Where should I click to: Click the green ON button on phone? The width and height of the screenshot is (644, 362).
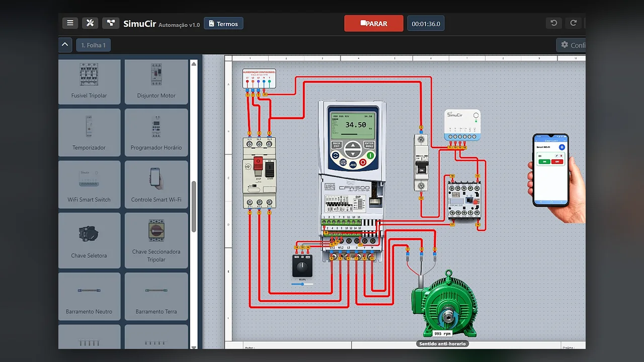pyautogui.click(x=544, y=162)
